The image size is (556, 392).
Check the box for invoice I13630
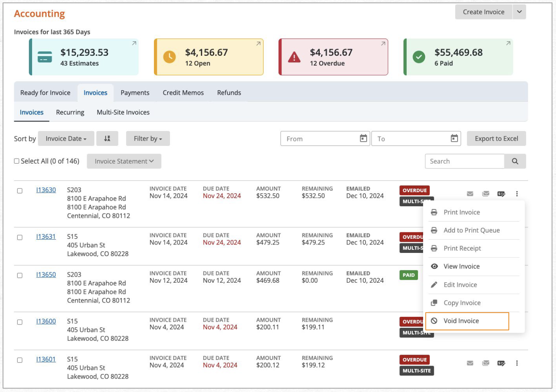[x=20, y=191]
